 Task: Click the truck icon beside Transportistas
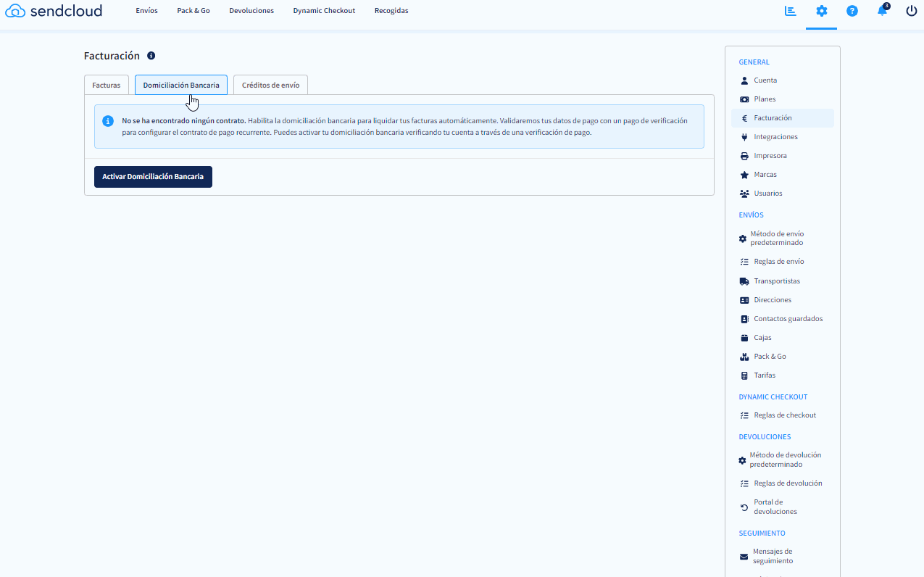(x=744, y=281)
